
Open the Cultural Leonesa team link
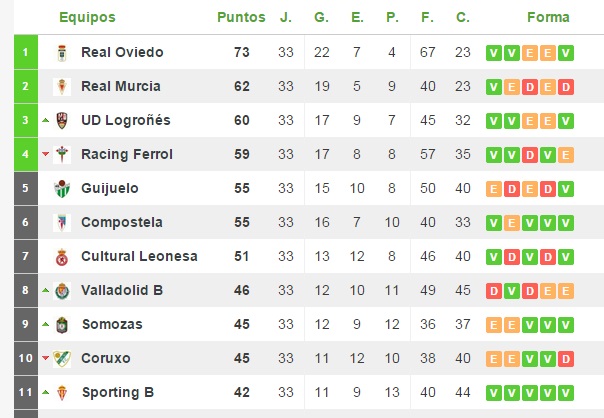tap(139, 256)
